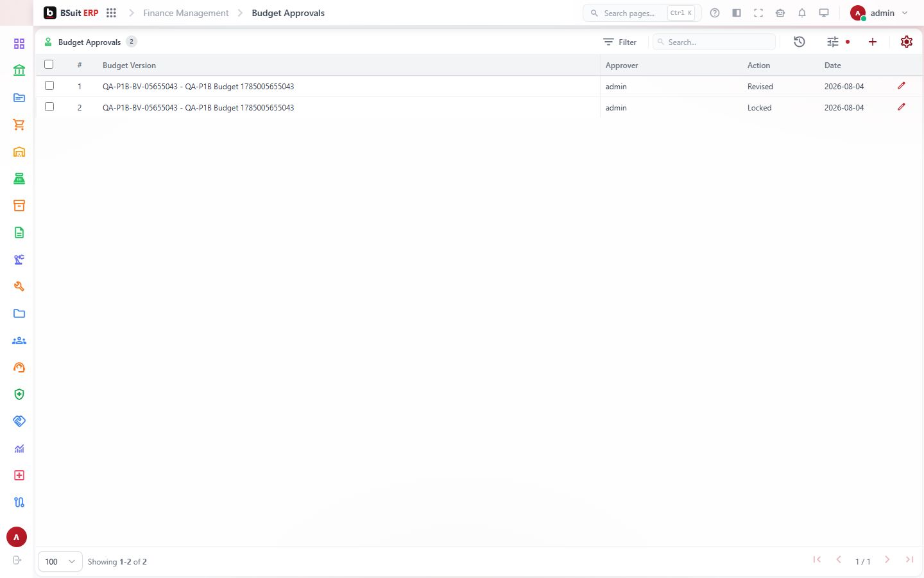This screenshot has width=924, height=578.
Task: Open the dashboard grid icon in sidebar
Action: [19, 44]
